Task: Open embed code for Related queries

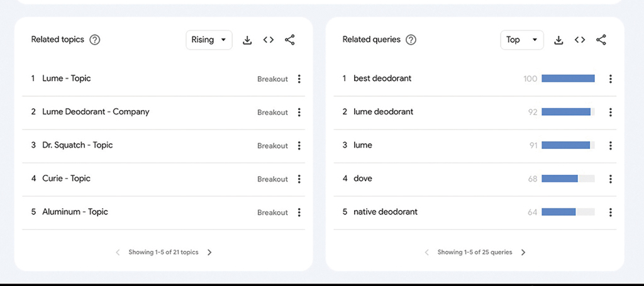Action: coord(580,40)
